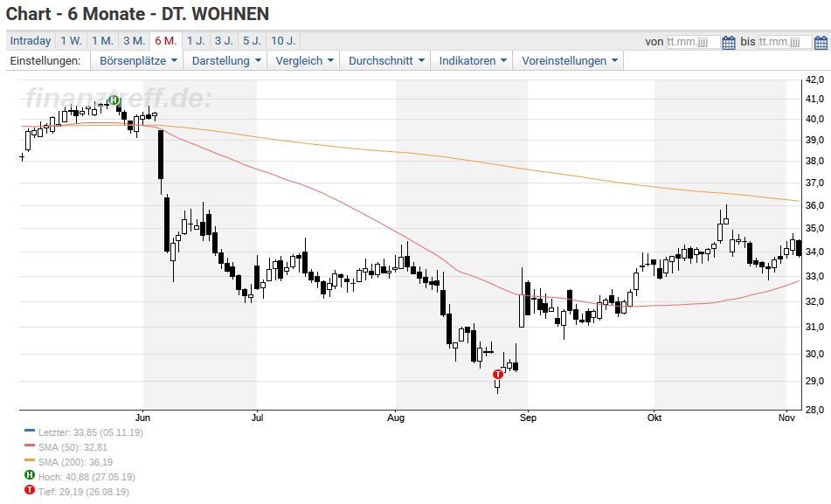Click the red SMA (50) legend color line
831x504 pixels.
[x=30, y=445]
